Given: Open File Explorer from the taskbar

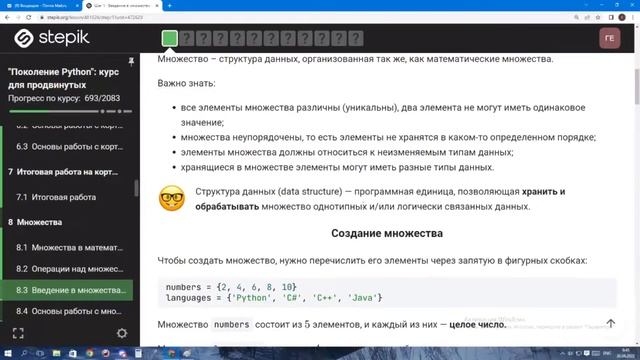Looking at the screenshot, I should (x=56, y=353).
